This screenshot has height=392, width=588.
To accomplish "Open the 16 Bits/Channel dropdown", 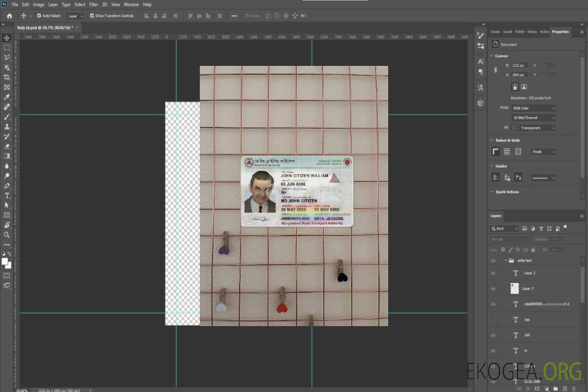I will (534, 118).
